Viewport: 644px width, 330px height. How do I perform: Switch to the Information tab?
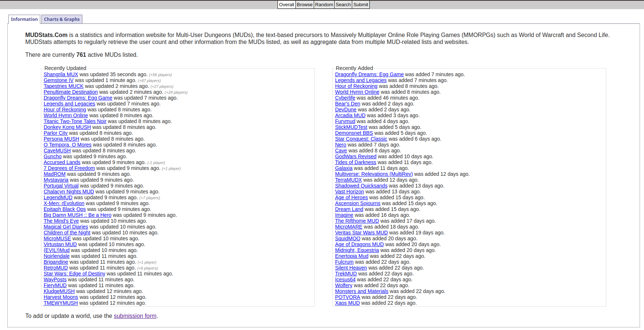(24, 19)
